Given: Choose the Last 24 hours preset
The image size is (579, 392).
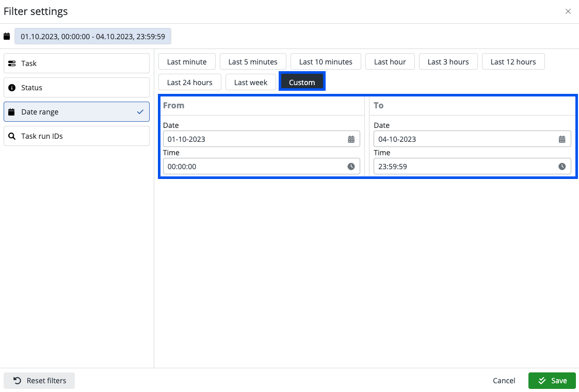Looking at the screenshot, I should [189, 83].
